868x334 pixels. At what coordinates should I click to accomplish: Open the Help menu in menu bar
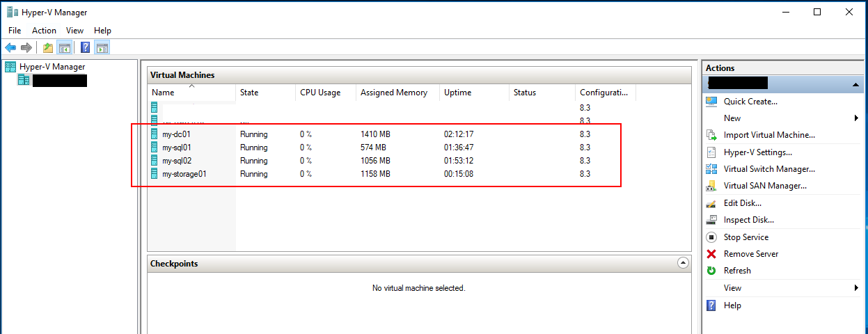click(102, 31)
